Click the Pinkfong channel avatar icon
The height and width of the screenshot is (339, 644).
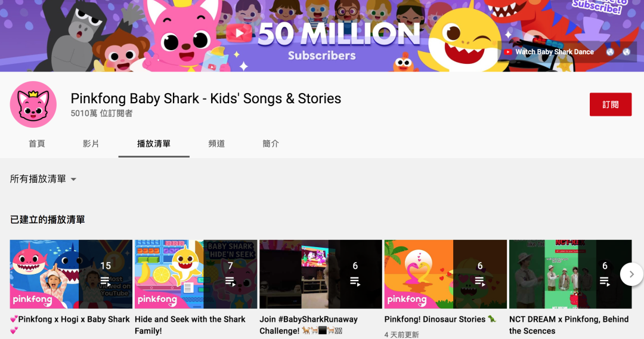pyautogui.click(x=33, y=104)
